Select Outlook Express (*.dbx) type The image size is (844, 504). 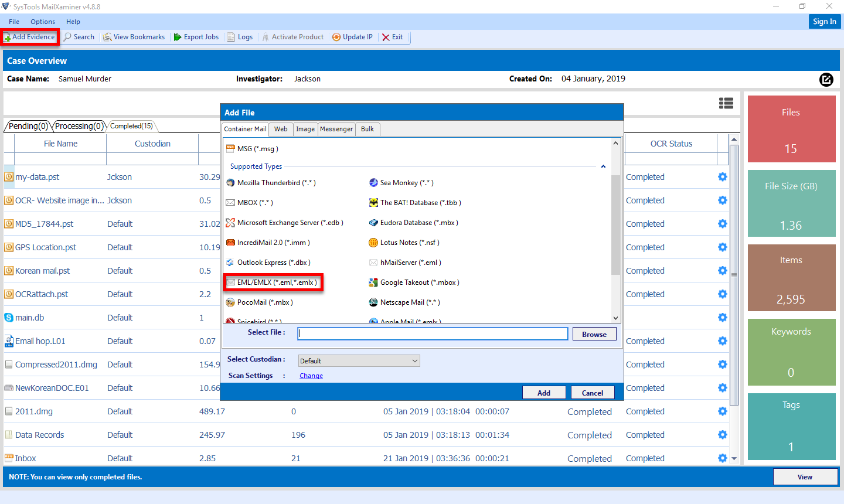coord(268,263)
